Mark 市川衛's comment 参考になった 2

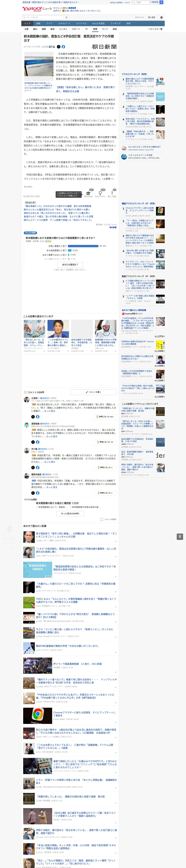pyautogui.click(x=105, y=467)
